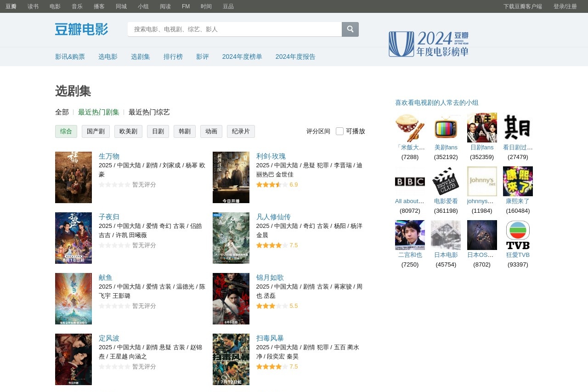Open 排行榜 in the navigation menu
Image resolution: width=588 pixels, height=392 pixels.
173,57
